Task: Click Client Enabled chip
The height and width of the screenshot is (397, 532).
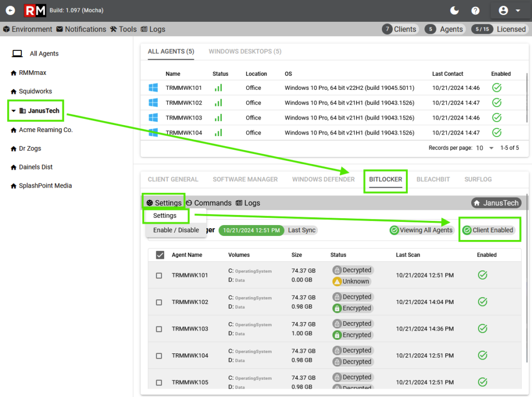Action: pyautogui.click(x=488, y=230)
